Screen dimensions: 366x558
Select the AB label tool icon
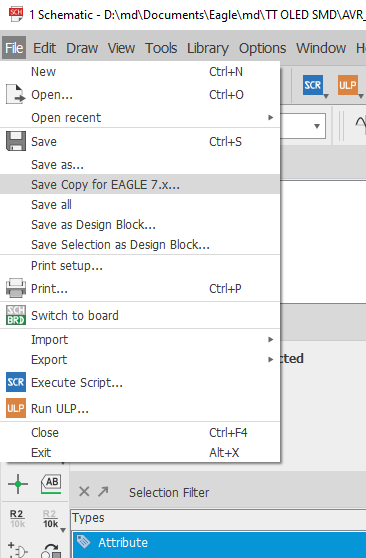pyautogui.click(x=51, y=484)
